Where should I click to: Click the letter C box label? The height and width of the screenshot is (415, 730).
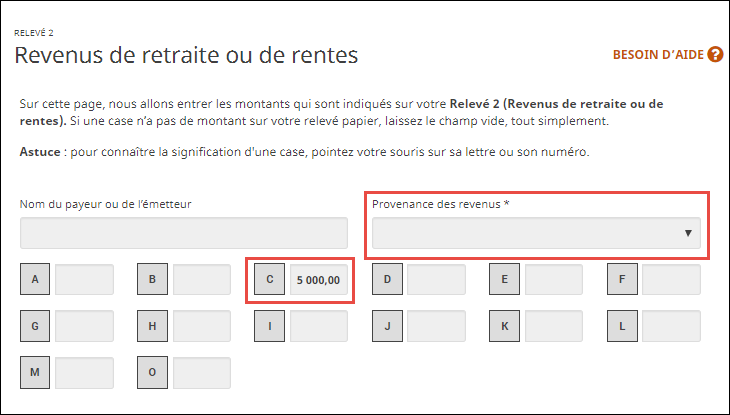coord(270,280)
